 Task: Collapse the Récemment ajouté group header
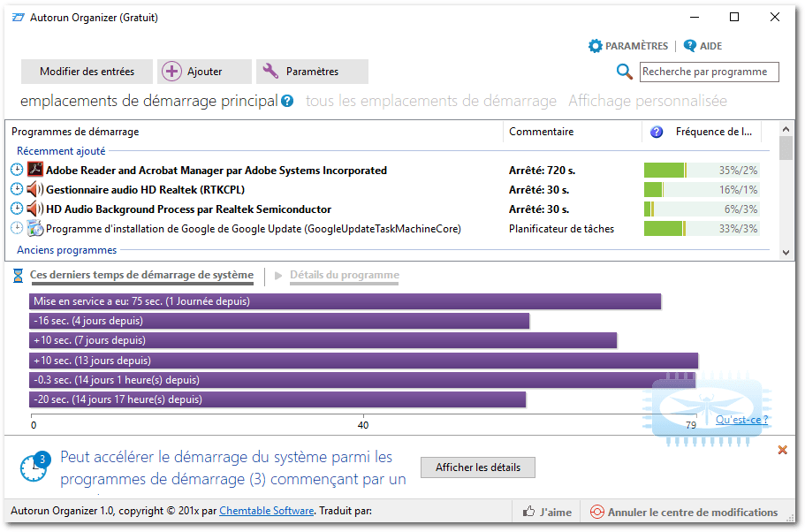(x=61, y=151)
